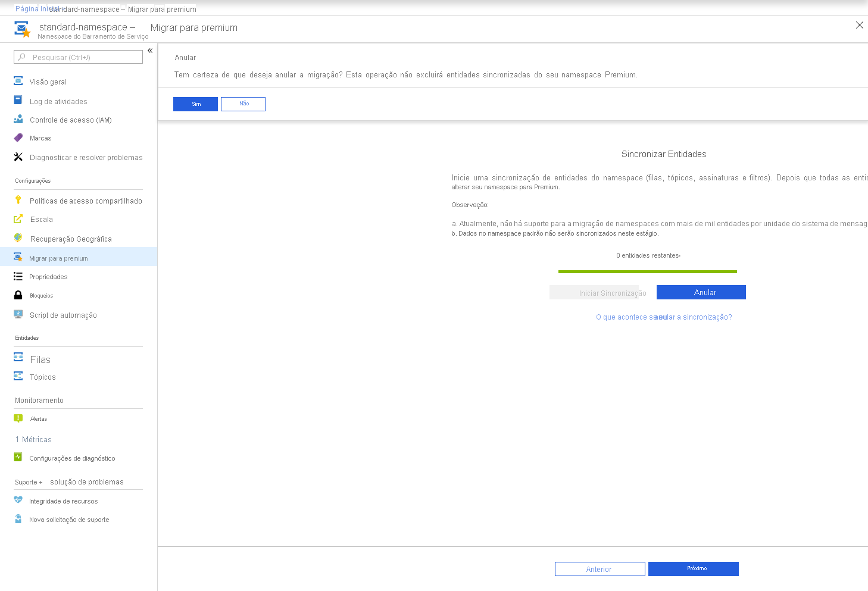Open Propriedades
The width and height of the screenshot is (868, 591).
(x=48, y=277)
